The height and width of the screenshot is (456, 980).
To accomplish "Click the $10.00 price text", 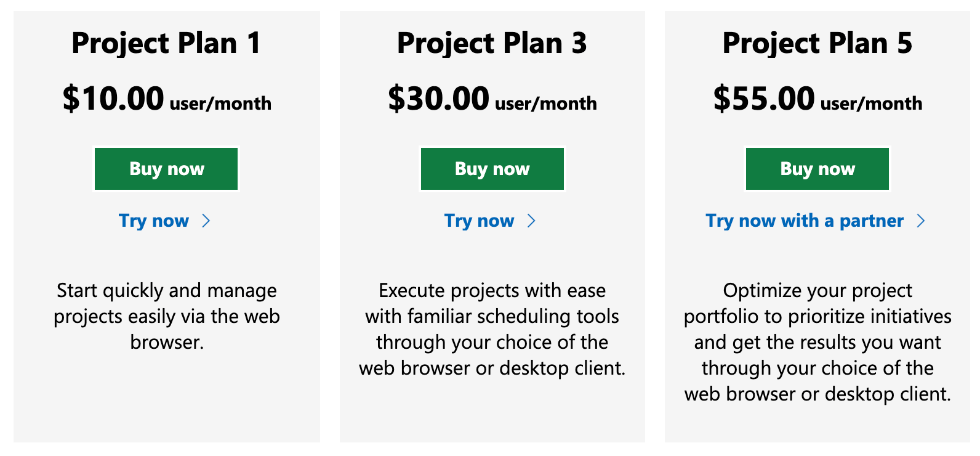I will pos(112,99).
